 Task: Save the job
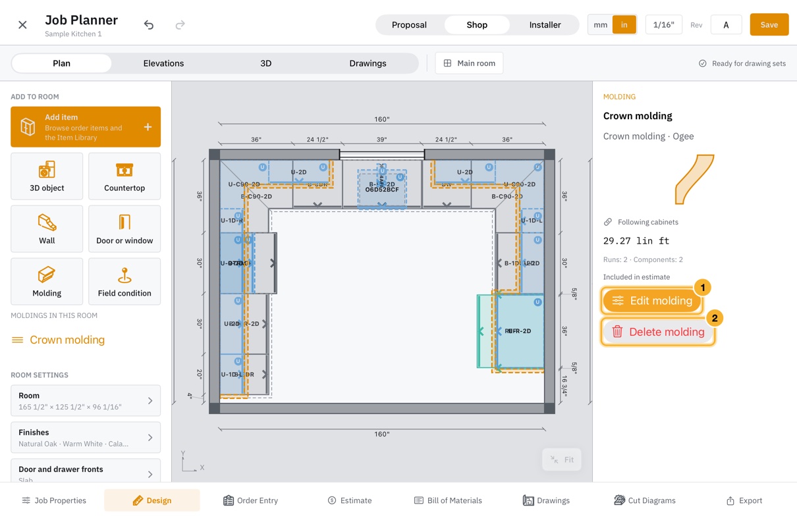point(769,25)
